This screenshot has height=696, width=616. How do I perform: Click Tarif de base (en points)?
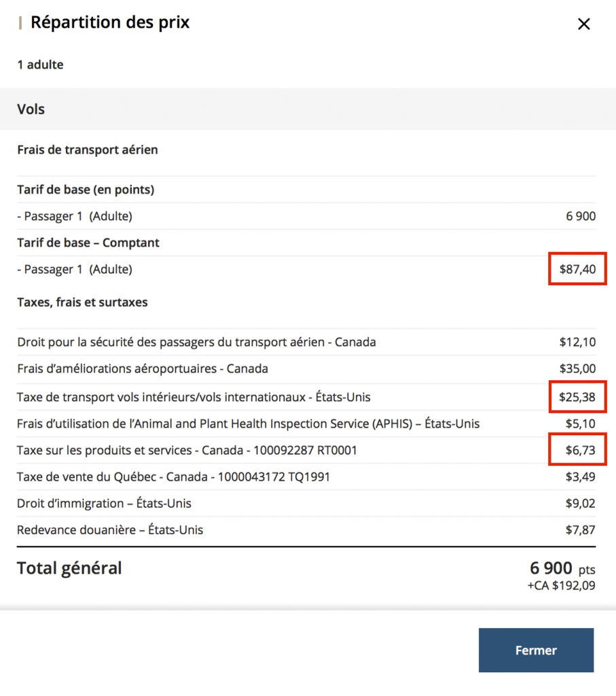[x=86, y=190]
